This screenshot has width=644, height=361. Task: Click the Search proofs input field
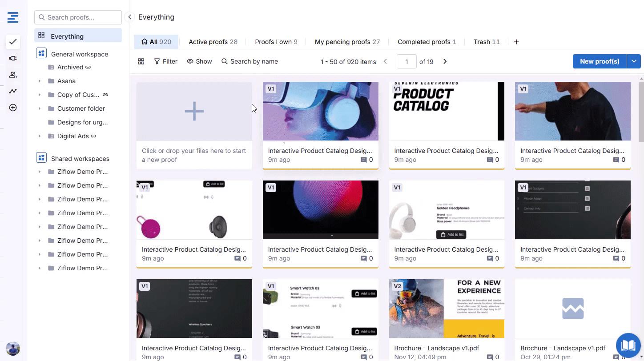(x=78, y=17)
